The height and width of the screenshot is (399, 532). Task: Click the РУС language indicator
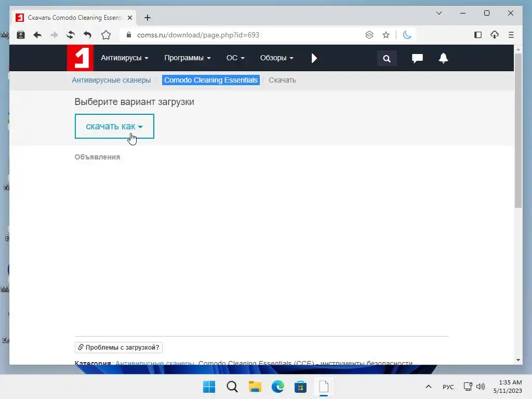[448, 387]
